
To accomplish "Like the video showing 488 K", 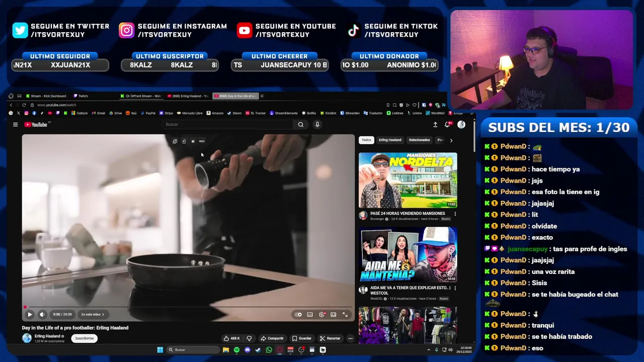I will point(232,338).
